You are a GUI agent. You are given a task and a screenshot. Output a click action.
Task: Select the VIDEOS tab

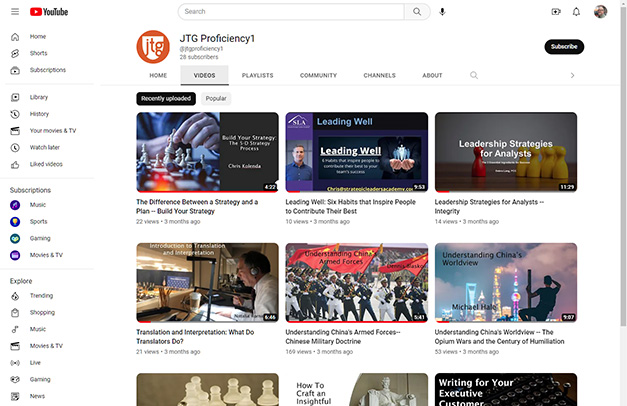204,75
